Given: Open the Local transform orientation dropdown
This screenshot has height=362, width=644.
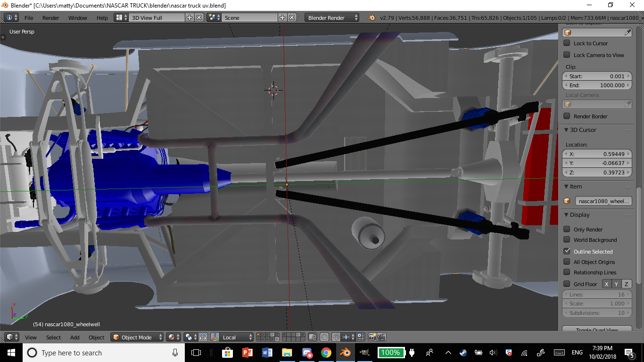Looking at the screenshot, I should (x=237, y=337).
